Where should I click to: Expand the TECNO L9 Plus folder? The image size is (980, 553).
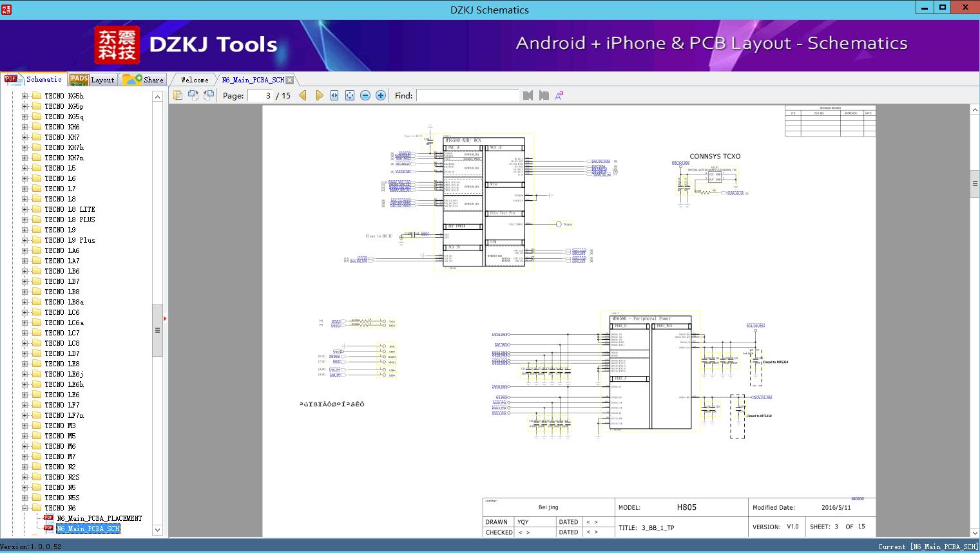point(24,240)
